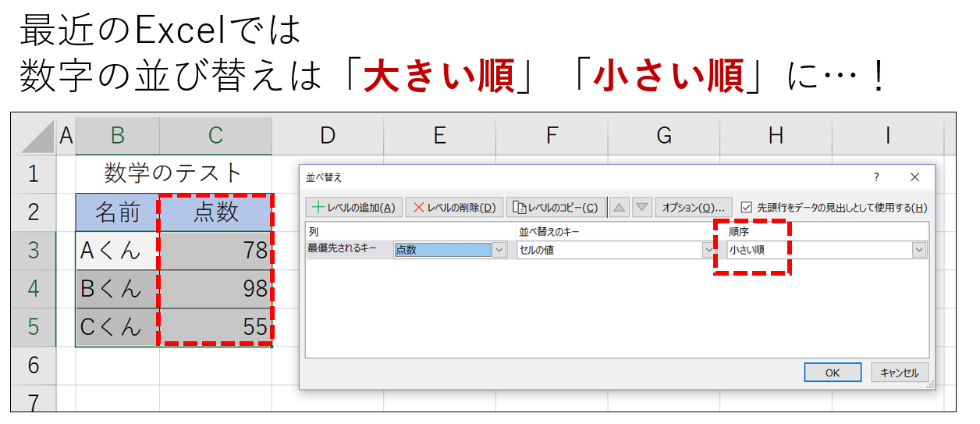Expand the セルの値 sort key dropdown
Viewport: 980px width, 424px height.
click(708, 250)
